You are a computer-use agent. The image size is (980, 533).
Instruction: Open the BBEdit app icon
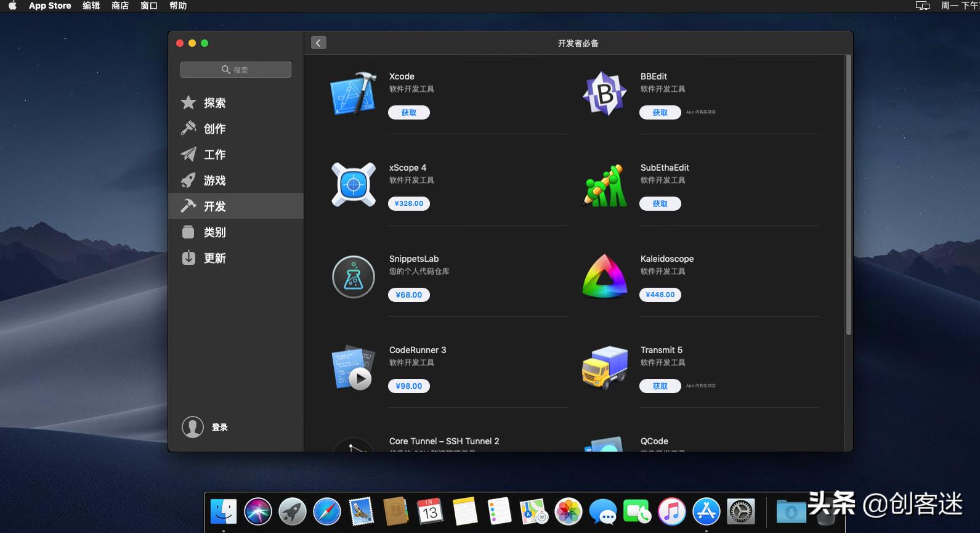tap(605, 94)
